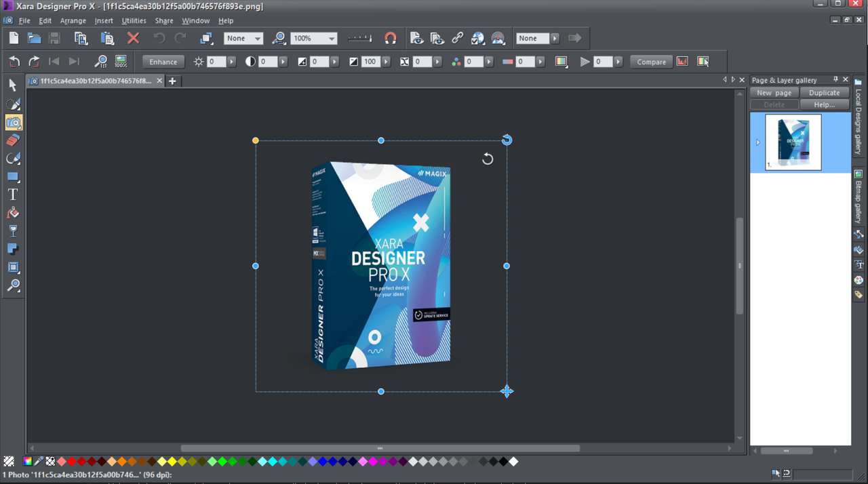Select the Rectangle shape tool

pos(13,177)
